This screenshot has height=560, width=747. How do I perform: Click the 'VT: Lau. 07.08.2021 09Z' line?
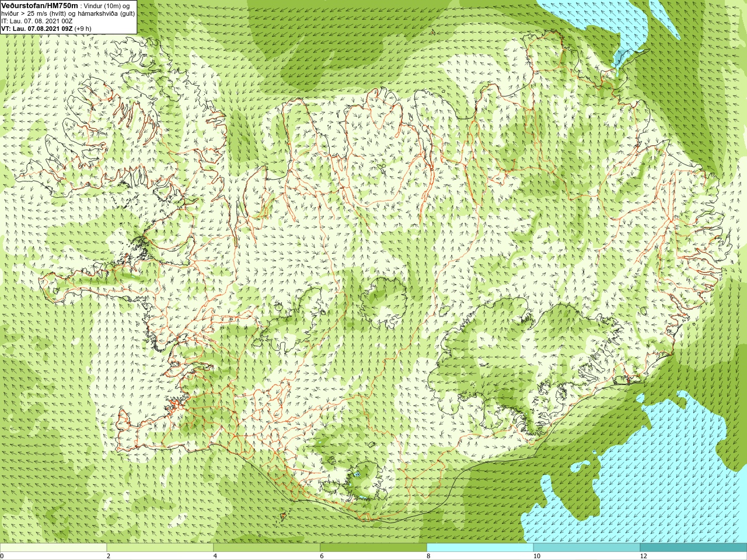pos(46,28)
